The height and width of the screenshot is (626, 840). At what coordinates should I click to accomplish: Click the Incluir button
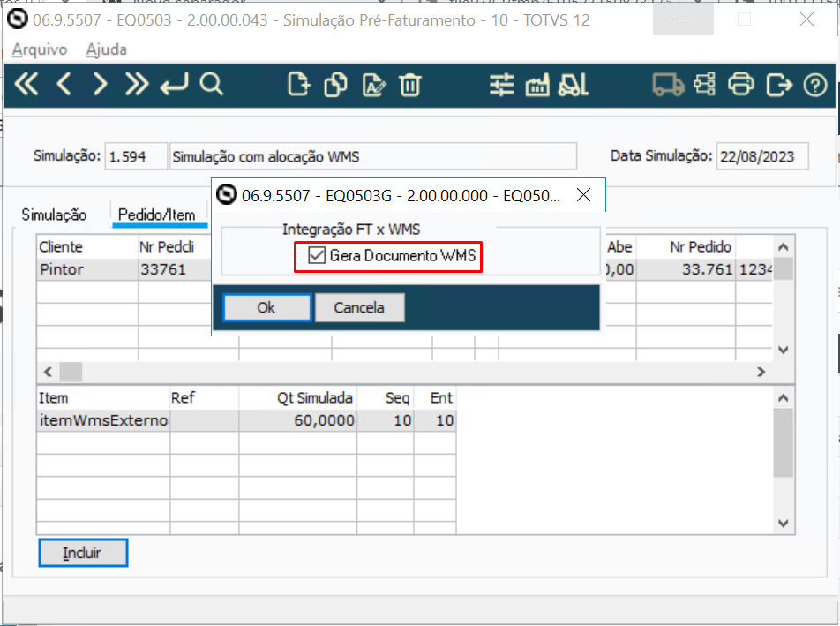tap(83, 553)
